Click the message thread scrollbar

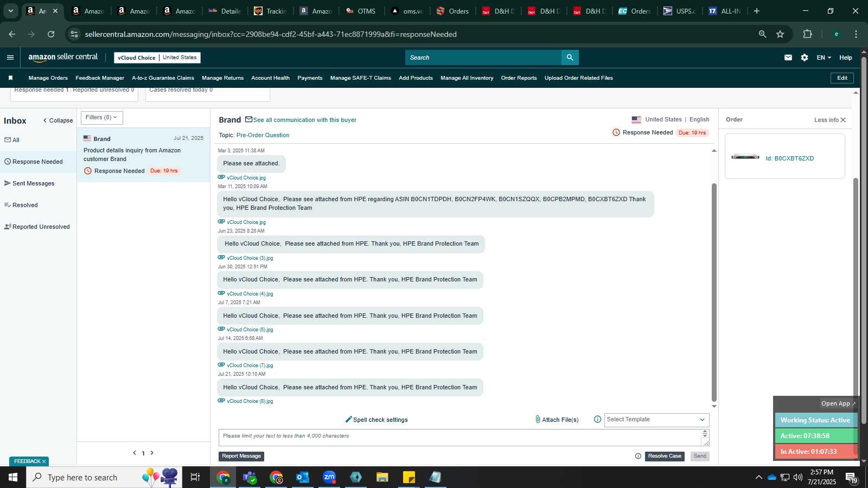[714, 293]
